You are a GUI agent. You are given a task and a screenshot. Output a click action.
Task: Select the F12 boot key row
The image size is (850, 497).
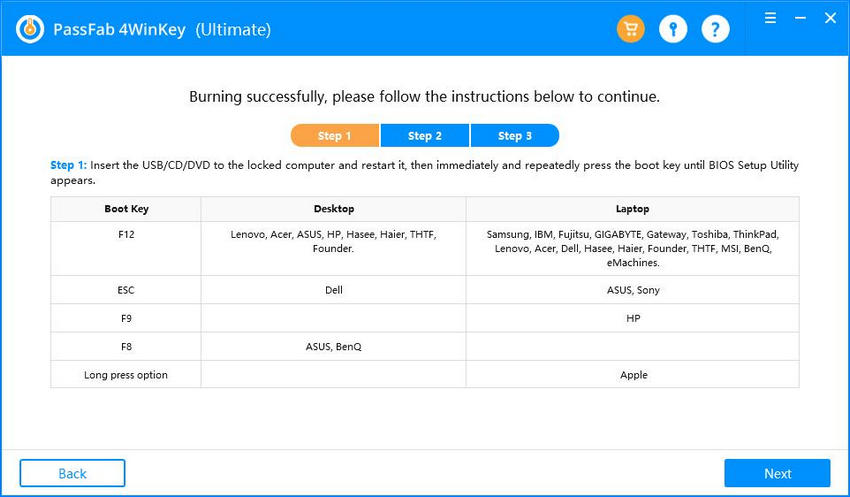(x=126, y=234)
